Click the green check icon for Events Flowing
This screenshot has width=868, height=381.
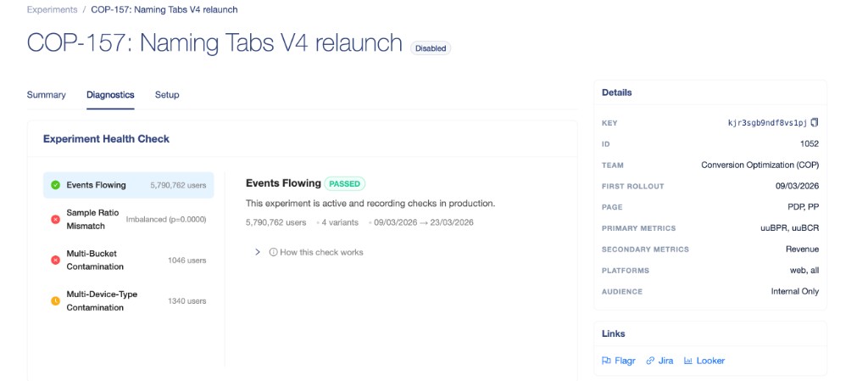(55, 185)
